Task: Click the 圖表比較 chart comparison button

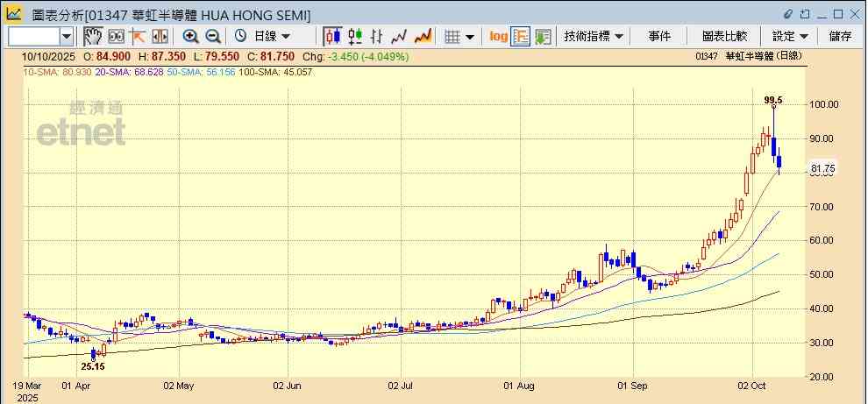Action: pyautogui.click(x=724, y=36)
